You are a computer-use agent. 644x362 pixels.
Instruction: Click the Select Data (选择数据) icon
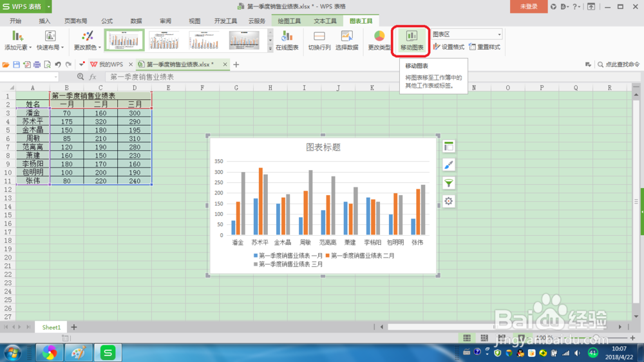click(347, 41)
